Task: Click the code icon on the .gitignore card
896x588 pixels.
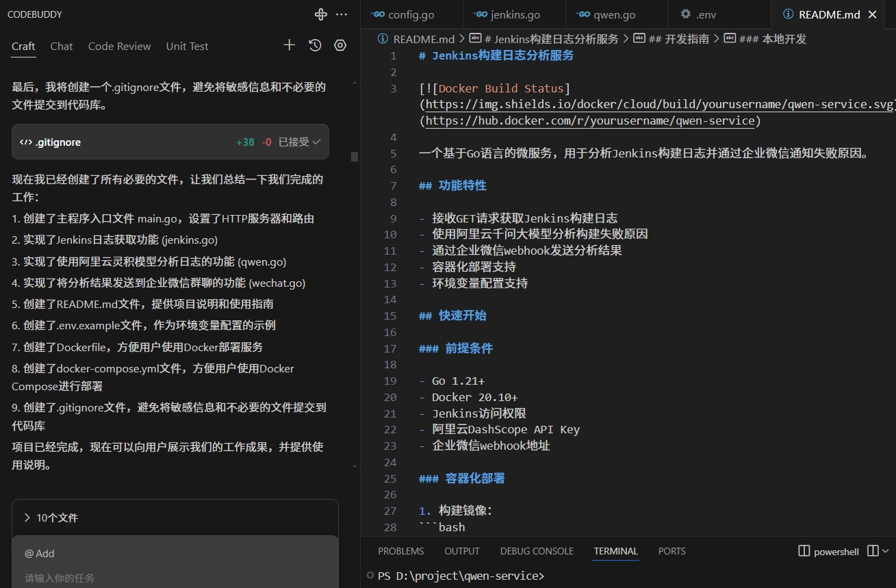Action: point(26,142)
